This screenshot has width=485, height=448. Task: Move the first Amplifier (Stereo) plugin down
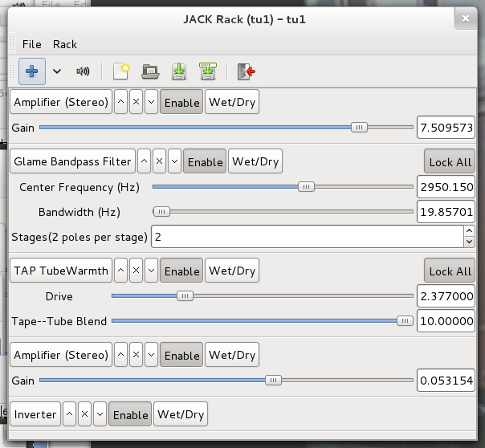(151, 102)
